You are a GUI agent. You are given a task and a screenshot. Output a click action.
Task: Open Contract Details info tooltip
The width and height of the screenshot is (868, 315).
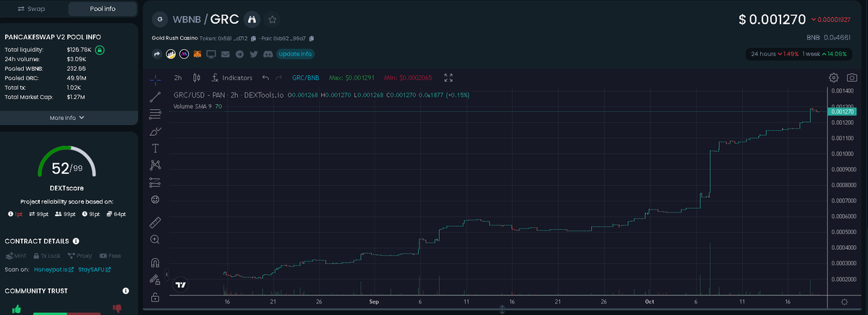(76, 241)
